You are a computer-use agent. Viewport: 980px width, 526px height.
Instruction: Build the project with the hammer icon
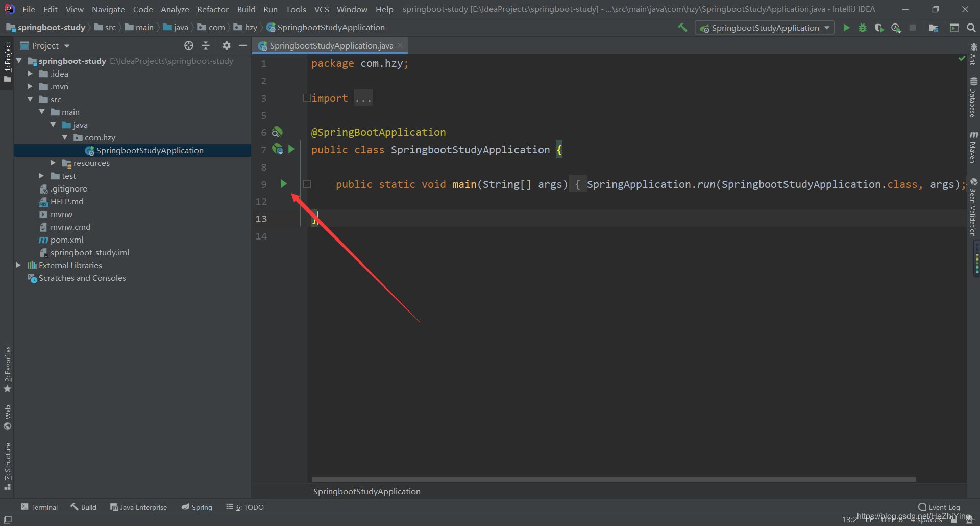[682, 28]
